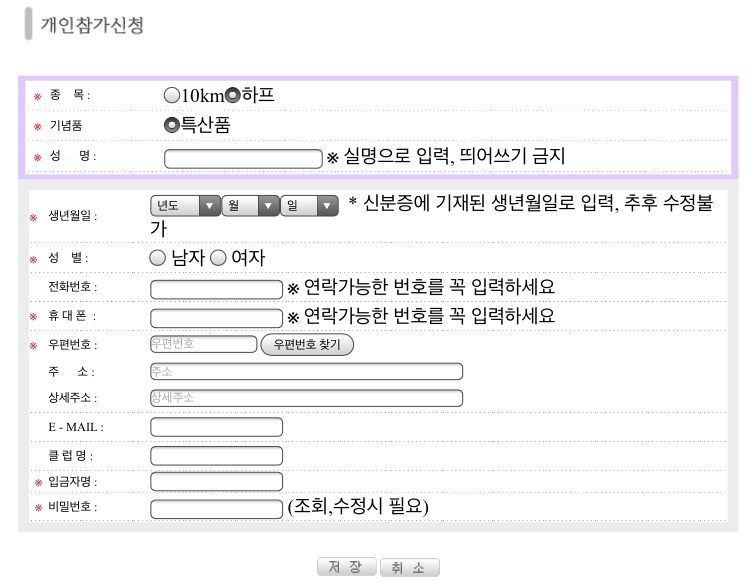This screenshot has height=588, width=750.
Task: Click the note '실명으로 입력, 띄어쓰기 금지'
Action: 454,156
